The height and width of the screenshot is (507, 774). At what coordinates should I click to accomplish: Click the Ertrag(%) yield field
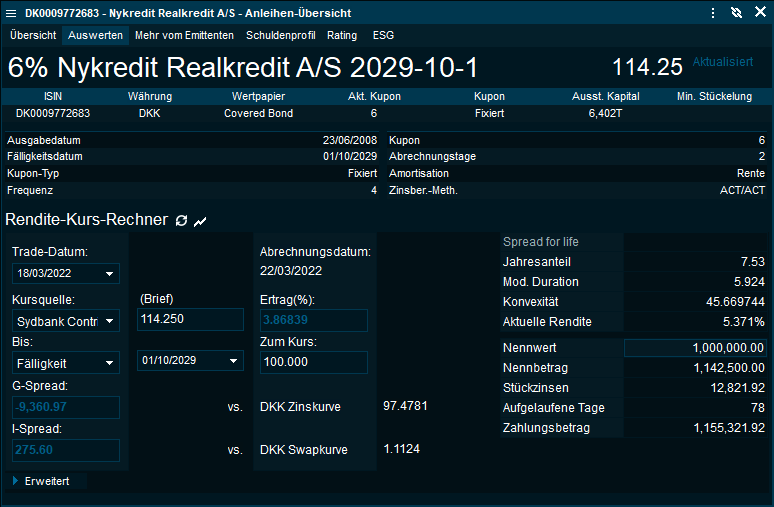tap(313, 320)
